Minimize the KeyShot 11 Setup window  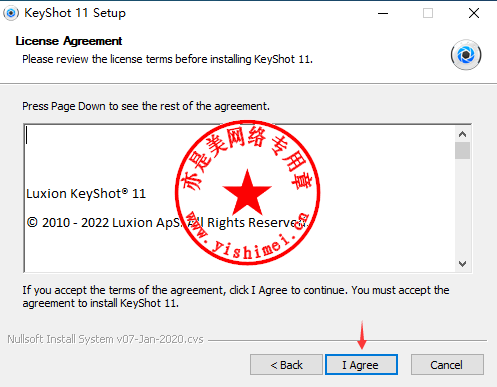383,13
